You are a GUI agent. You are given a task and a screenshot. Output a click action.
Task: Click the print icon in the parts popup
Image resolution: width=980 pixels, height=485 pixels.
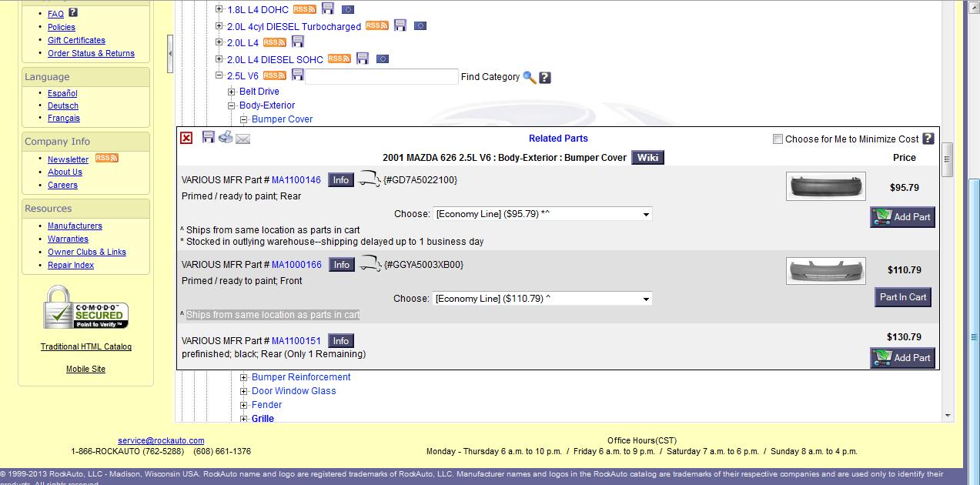[226, 137]
